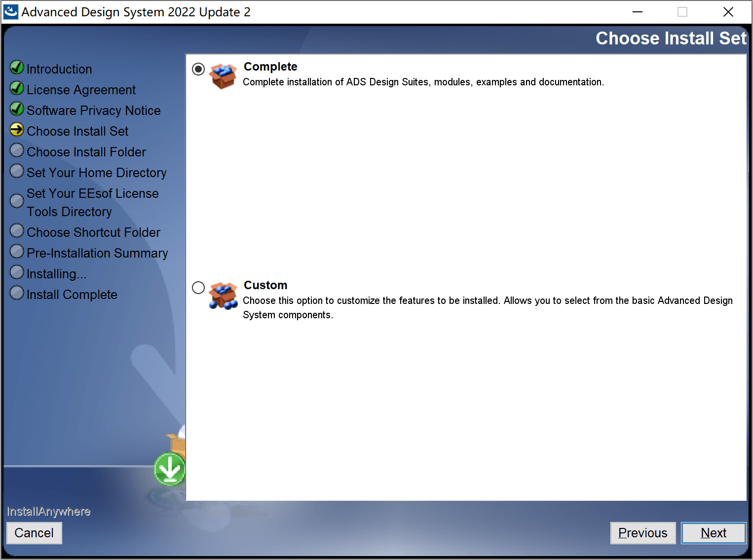Screen dimensions: 753x560
Task: Click the InstallAnywhere label
Action: pos(49,512)
